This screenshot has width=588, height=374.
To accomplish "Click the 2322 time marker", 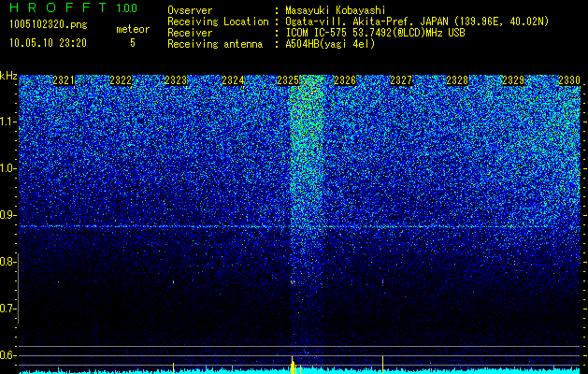I will tap(121, 80).
